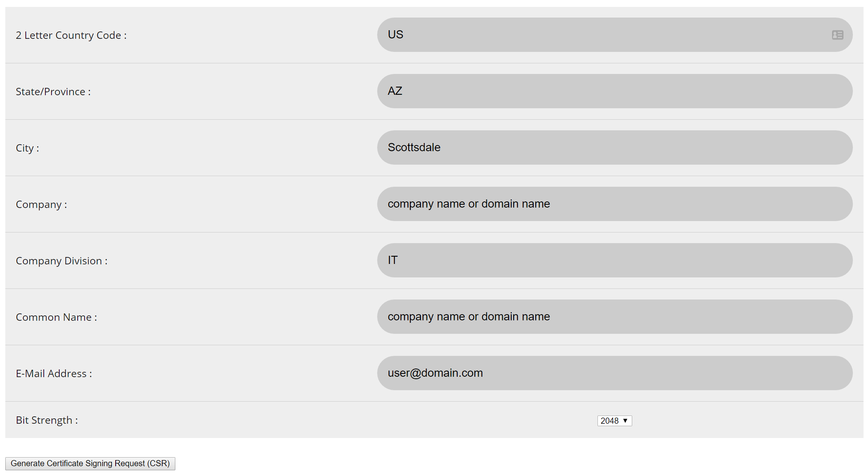The height and width of the screenshot is (476, 868).
Task: Select the City field with Scottsdale
Action: [615, 147]
